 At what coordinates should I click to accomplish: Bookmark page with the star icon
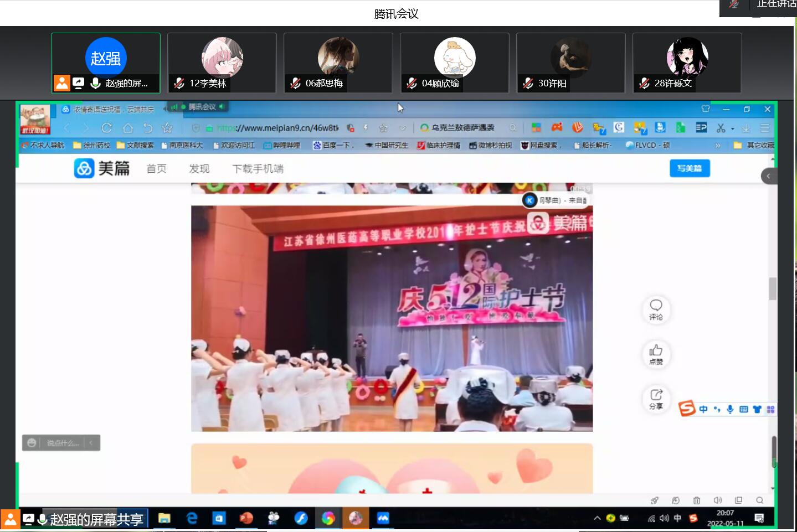(x=167, y=128)
